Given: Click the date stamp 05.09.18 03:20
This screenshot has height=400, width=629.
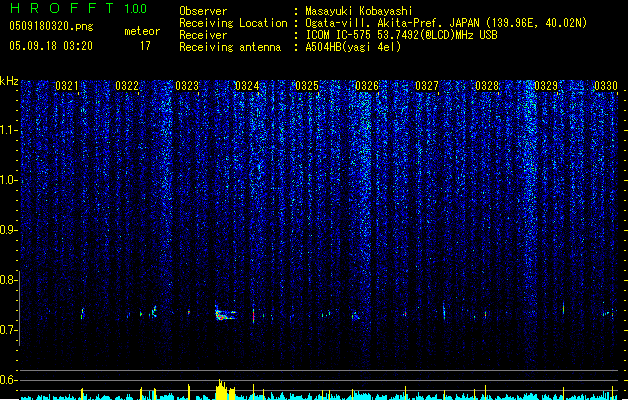Looking at the screenshot, I should (51, 46).
